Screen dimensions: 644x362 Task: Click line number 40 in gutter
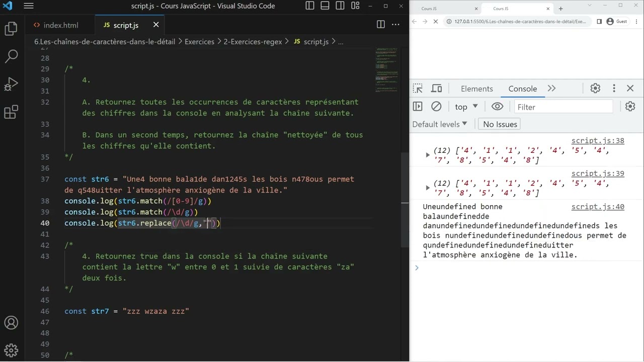coord(45,223)
